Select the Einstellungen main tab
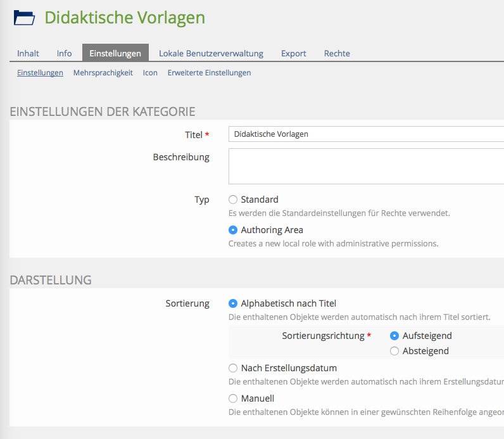 (x=115, y=53)
